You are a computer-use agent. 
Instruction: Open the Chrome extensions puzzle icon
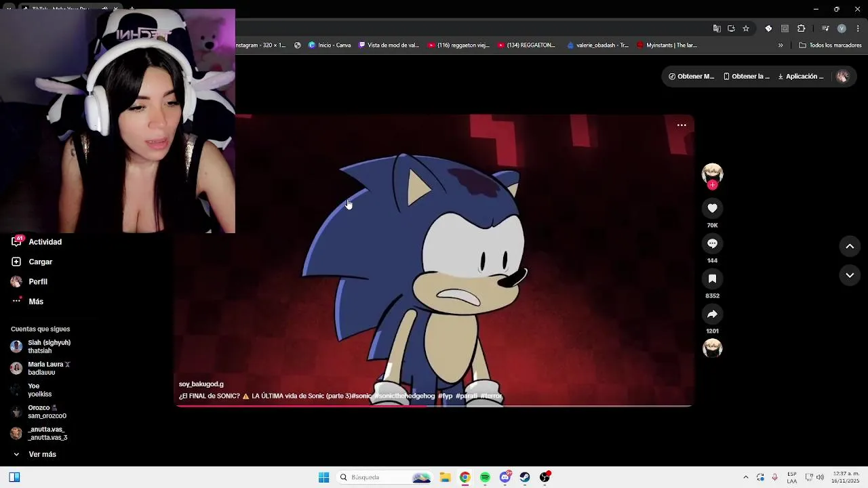(801, 28)
